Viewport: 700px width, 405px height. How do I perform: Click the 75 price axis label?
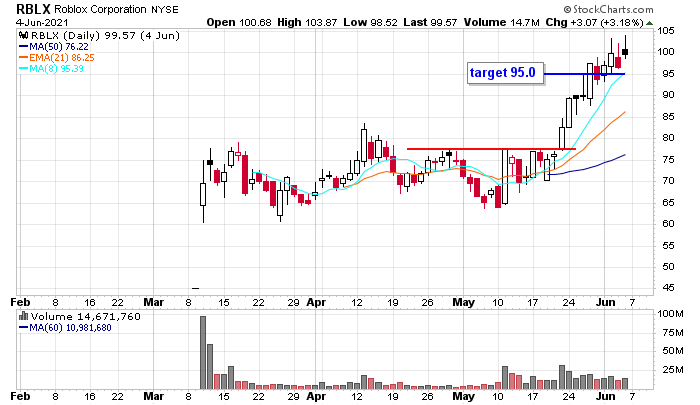click(x=668, y=159)
